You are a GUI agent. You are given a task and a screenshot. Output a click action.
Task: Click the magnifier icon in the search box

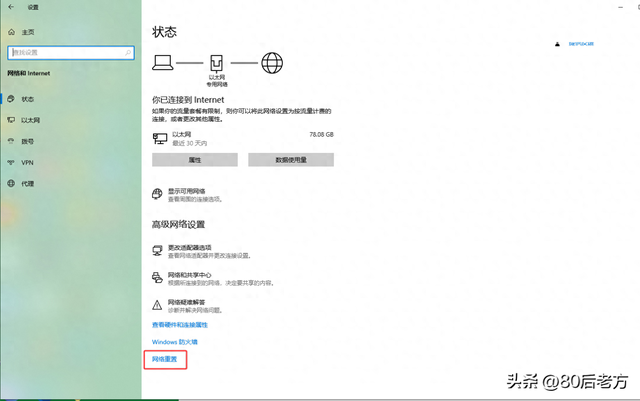click(128, 53)
